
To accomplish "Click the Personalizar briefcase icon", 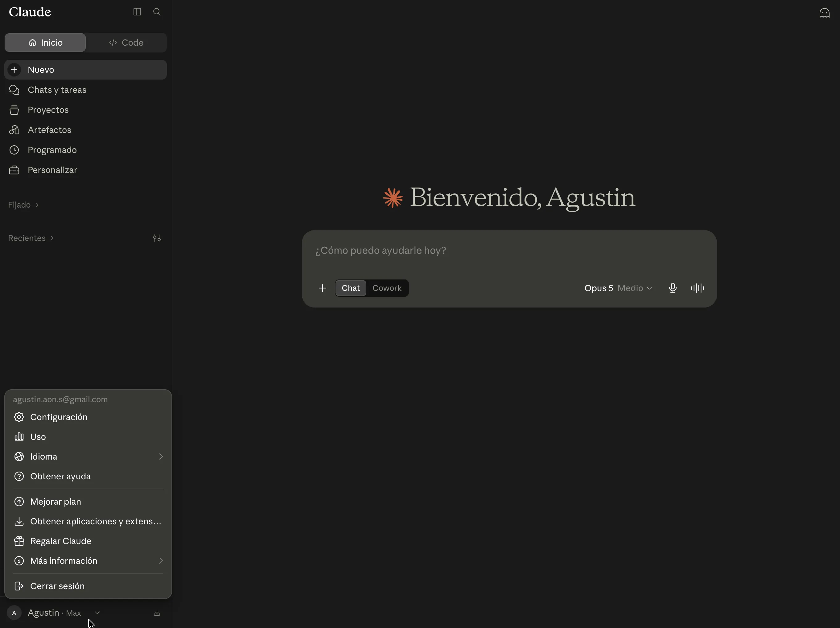I will pos(14,170).
